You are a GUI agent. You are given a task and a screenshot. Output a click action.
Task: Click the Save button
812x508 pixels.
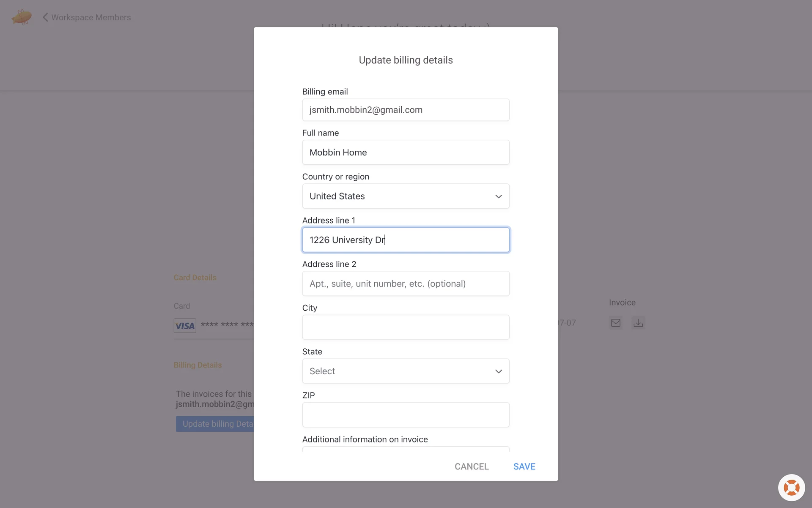[x=524, y=467]
